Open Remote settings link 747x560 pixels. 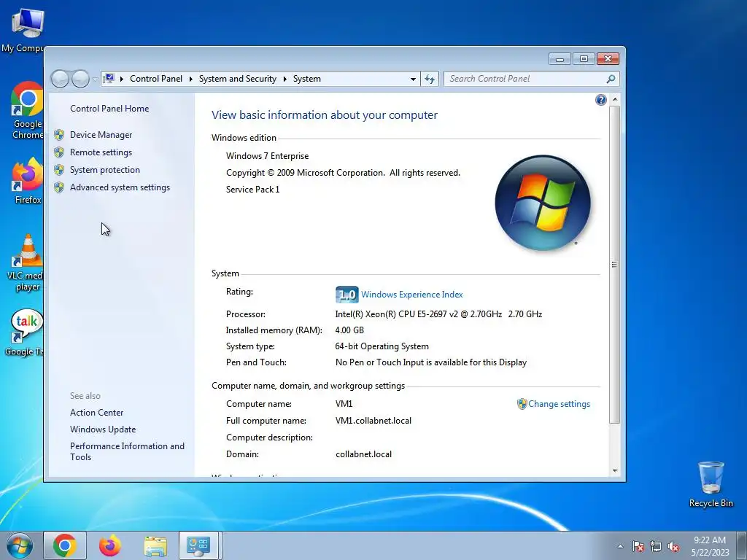(x=101, y=152)
